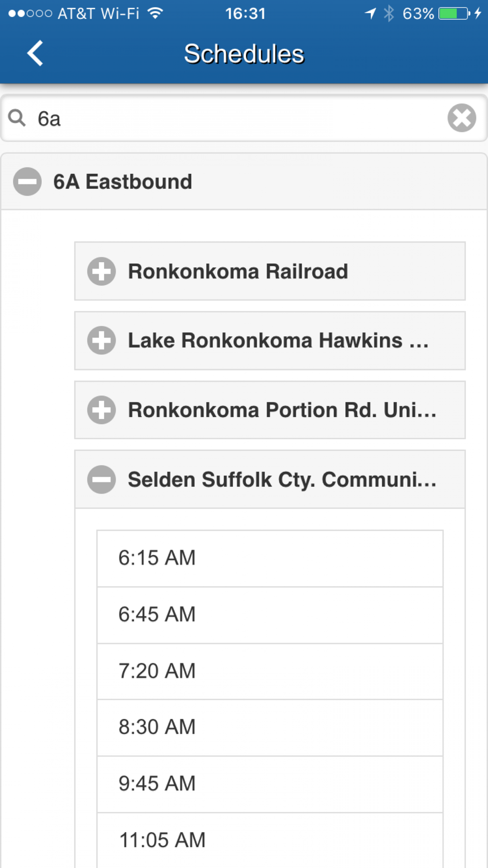This screenshot has height=868, width=488.
Task: Open Lake Ronkonkoma Hawkins stop label
Action: point(278,340)
